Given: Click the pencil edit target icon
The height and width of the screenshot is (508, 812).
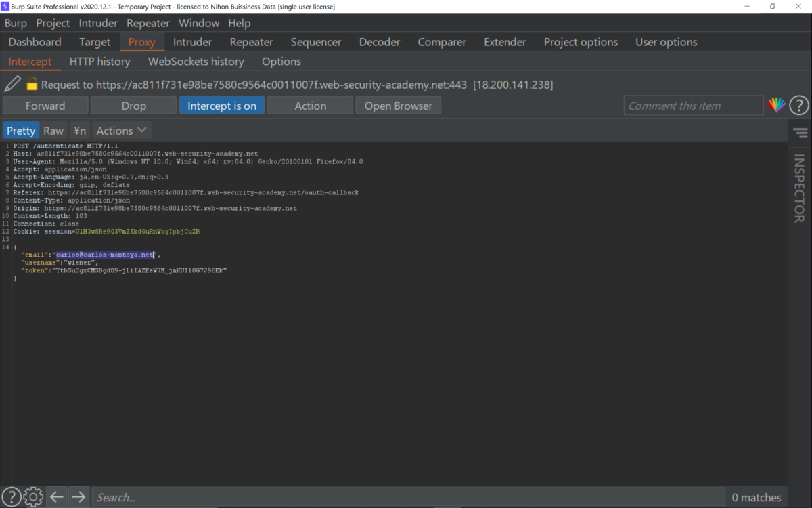Looking at the screenshot, I should (12, 84).
